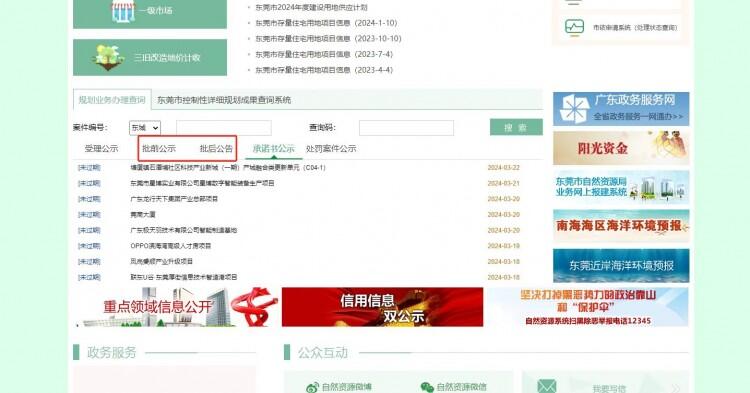Open 东莞市自然资源局业务网上报建系统 banner
The width and height of the screenshot is (750, 393).
(x=621, y=187)
